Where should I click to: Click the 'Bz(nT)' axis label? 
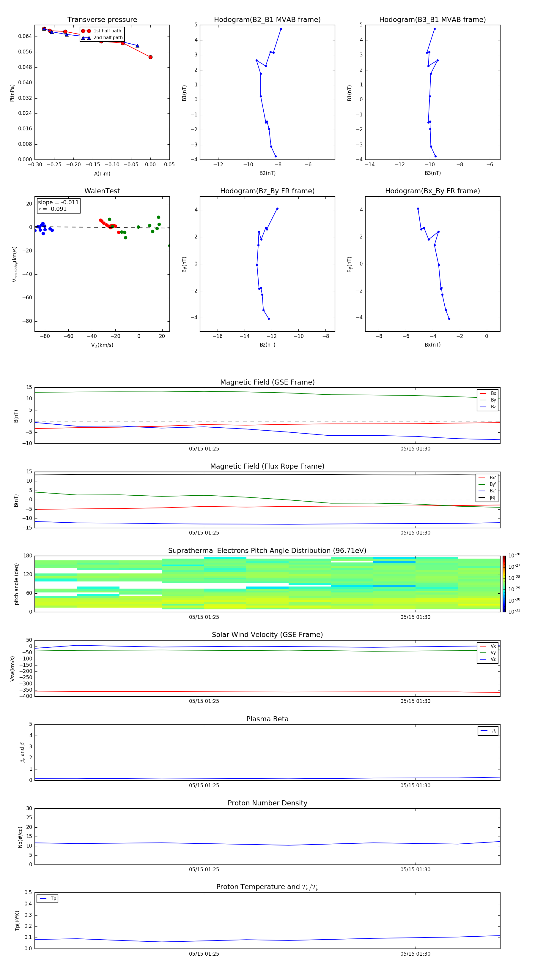267,345
